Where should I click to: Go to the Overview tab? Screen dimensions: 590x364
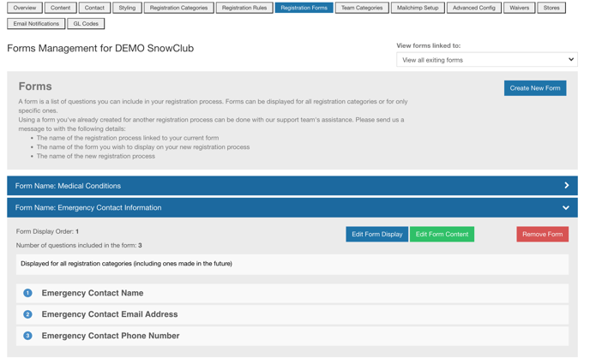[25, 8]
